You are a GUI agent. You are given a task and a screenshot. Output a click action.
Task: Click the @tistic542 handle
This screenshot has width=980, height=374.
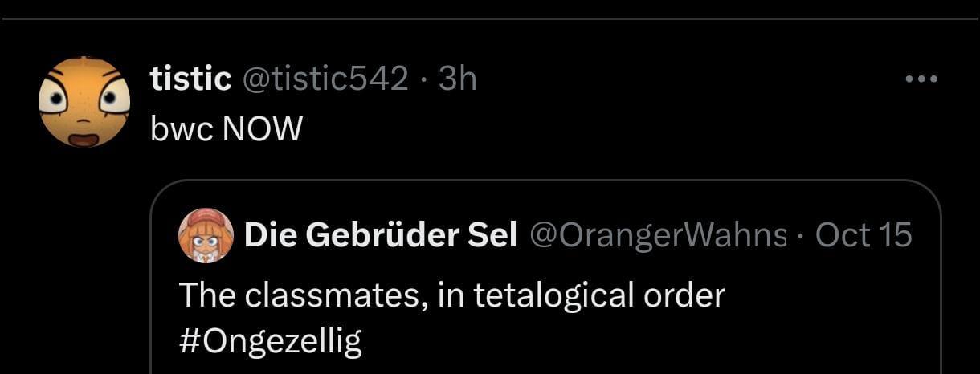point(325,79)
